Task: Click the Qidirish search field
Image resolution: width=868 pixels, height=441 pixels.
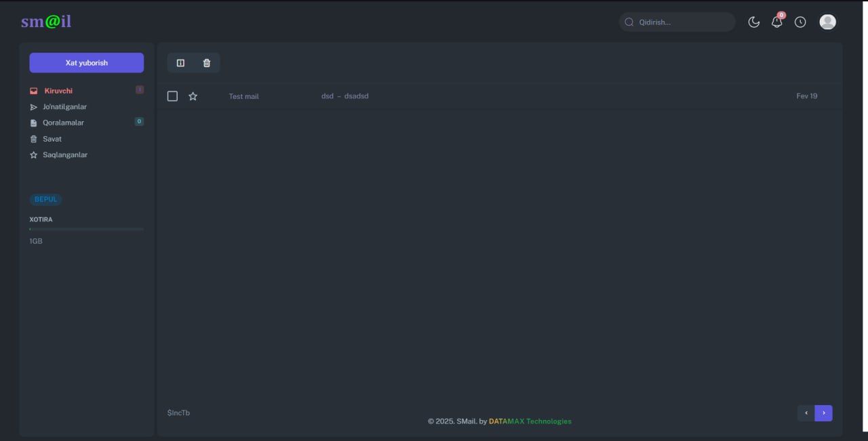Action: point(682,22)
